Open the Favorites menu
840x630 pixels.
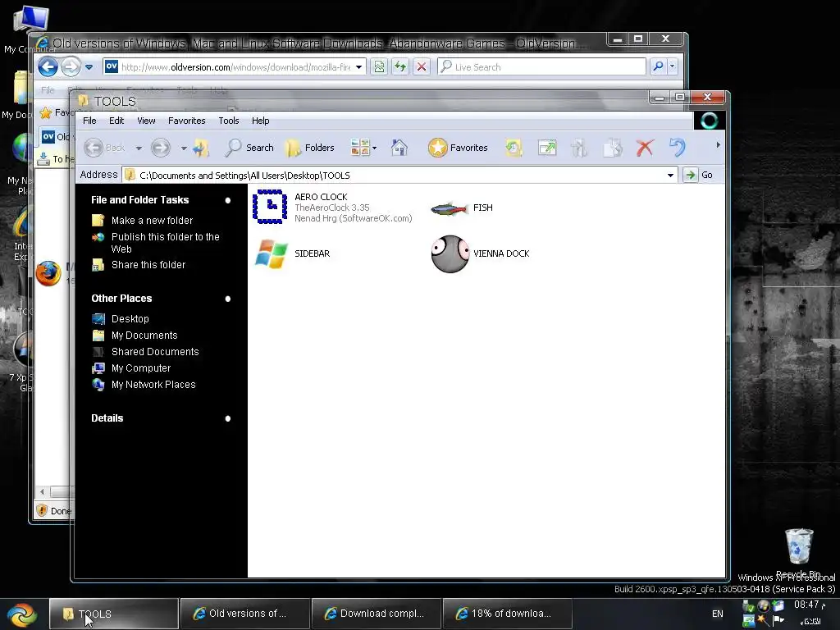(186, 121)
